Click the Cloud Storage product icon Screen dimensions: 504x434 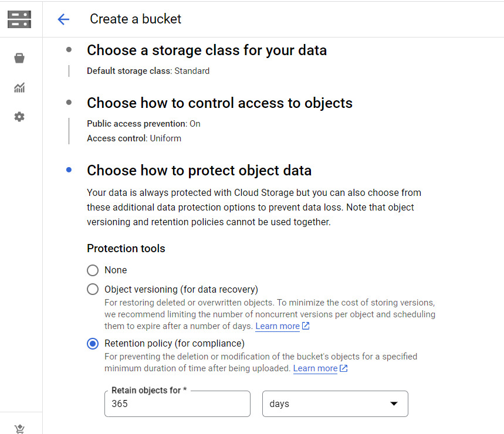pos(19,19)
